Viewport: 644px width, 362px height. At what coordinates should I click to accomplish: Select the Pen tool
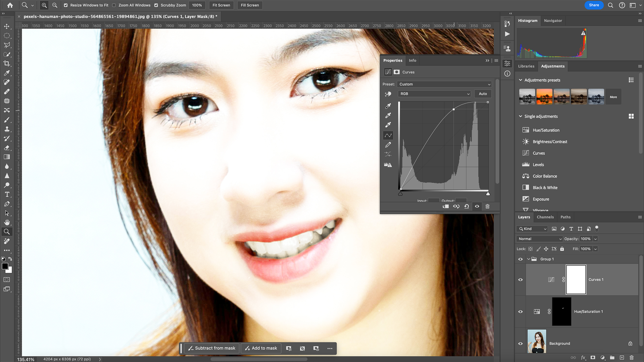click(x=7, y=204)
